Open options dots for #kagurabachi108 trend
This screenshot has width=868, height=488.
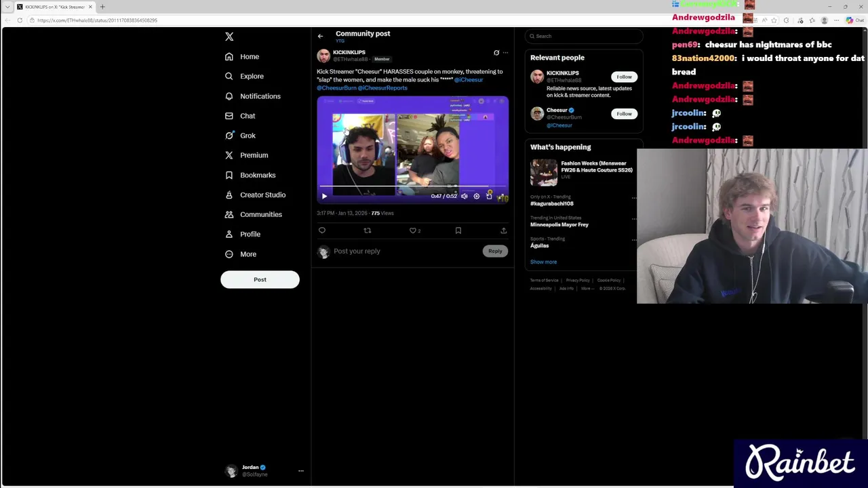click(x=634, y=198)
